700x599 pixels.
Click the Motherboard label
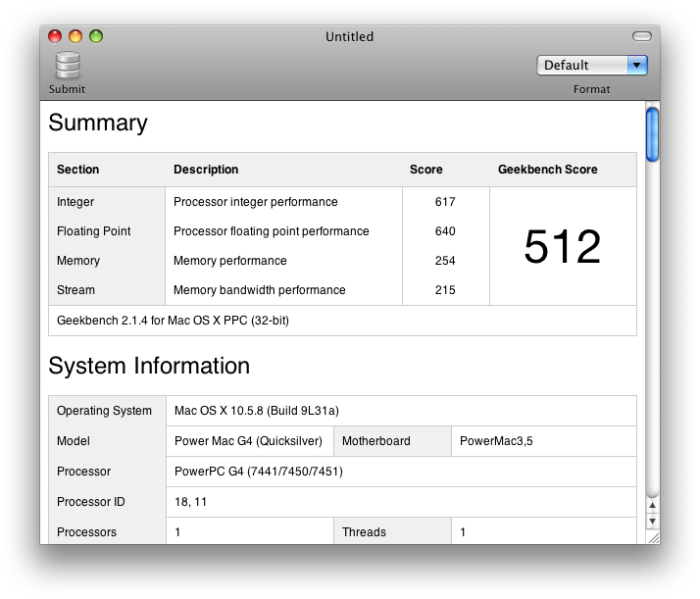click(375, 441)
